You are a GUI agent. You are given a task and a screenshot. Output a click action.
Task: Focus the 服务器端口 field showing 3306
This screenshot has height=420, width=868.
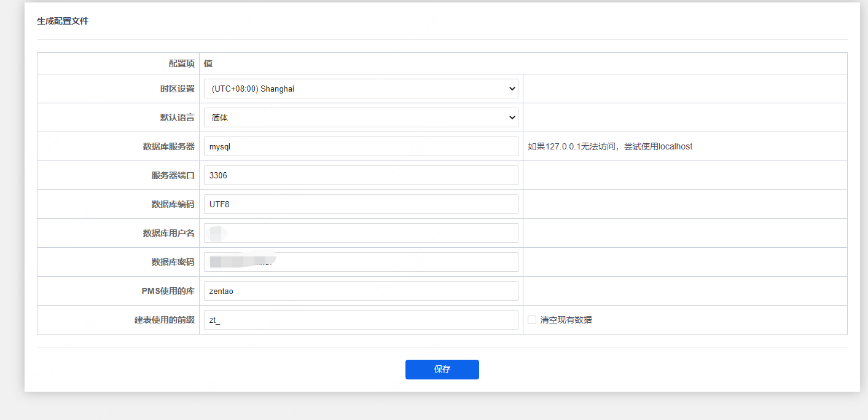(x=361, y=175)
